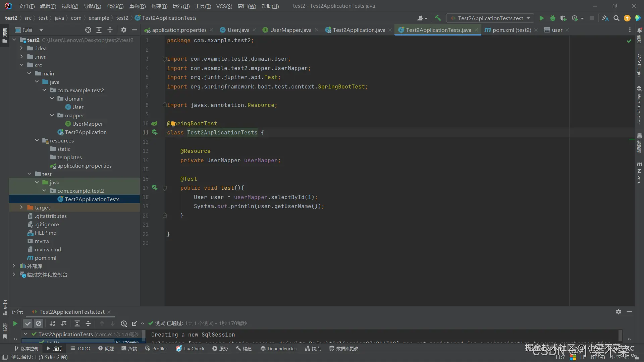Open Search Everywhere magnifier icon

[x=616, y=18]
